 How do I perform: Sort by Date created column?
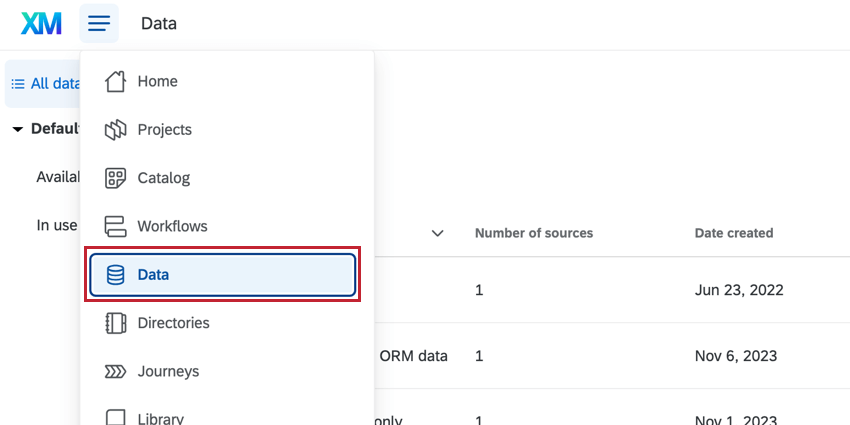coord(734,233)
